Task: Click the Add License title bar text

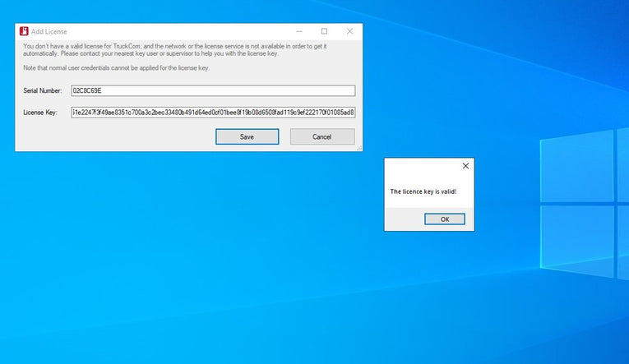Action: (x=49, y=31)
